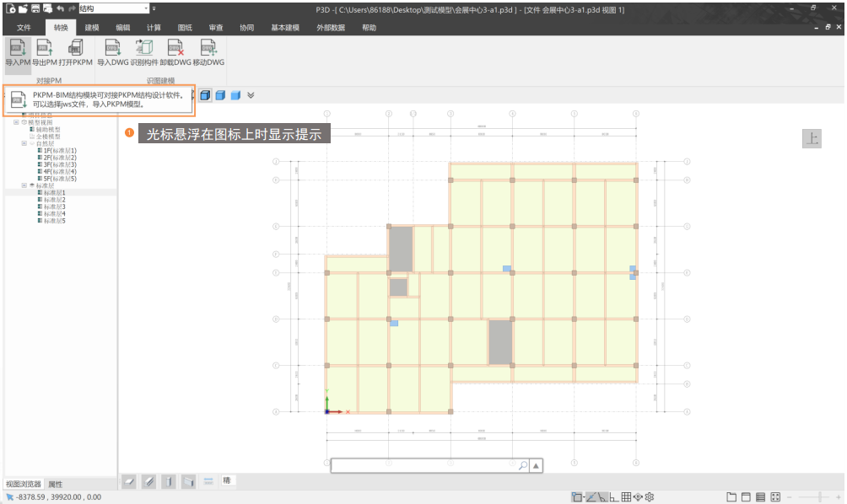Click the stacked rows layout icon in status bar

761,497
